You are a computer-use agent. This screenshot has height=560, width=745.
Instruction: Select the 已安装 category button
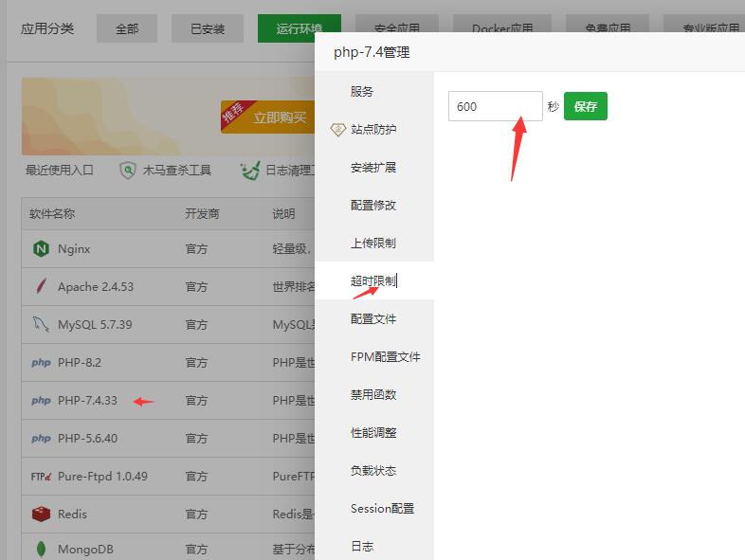click(x=208, y=29)
